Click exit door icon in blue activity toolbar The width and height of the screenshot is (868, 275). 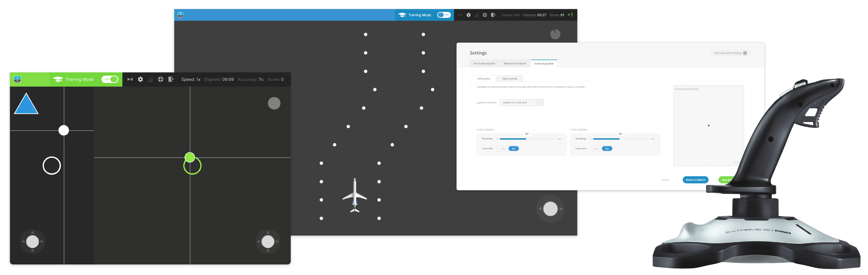(x=493, y=15)
